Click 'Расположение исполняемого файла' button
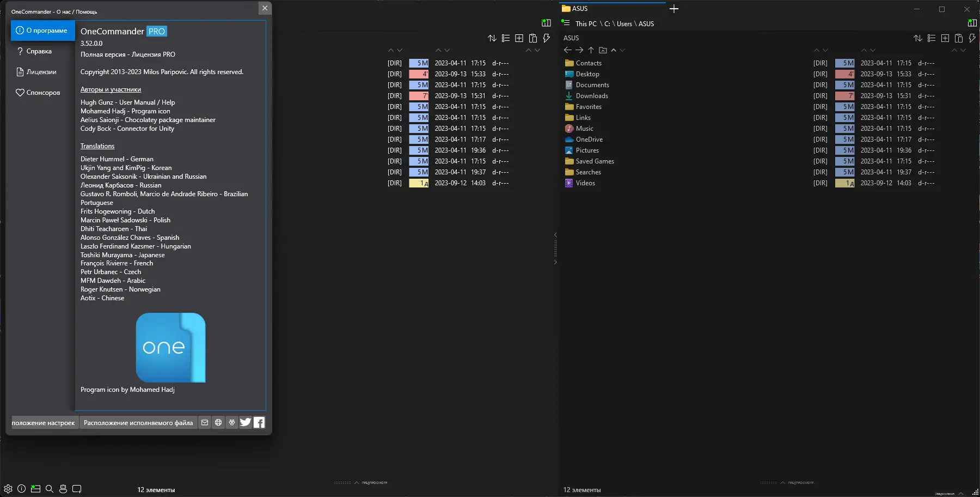 pos(138,423)
